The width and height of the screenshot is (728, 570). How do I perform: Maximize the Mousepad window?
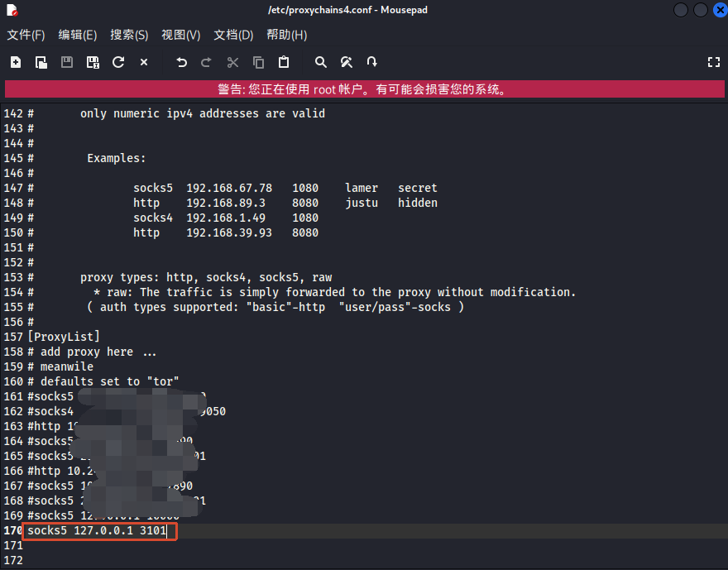(700, 10)
